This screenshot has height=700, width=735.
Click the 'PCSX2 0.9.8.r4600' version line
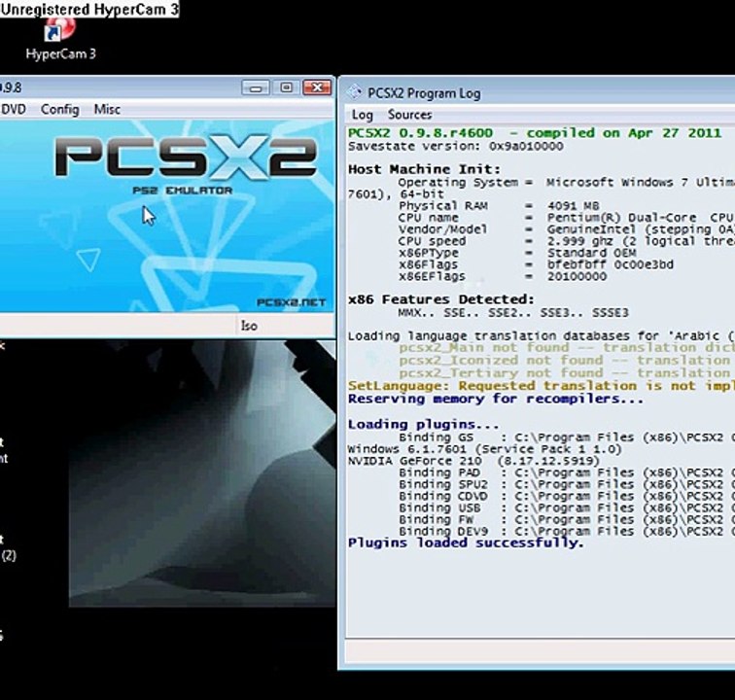pyautogui.click(x=535, y=133)
